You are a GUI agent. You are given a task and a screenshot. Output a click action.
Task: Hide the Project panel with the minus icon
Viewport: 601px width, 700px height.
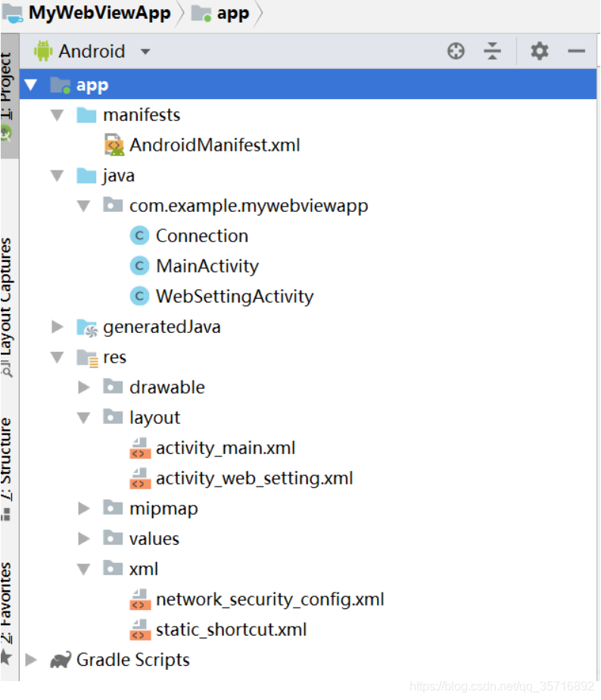click(x=576, y=51)
